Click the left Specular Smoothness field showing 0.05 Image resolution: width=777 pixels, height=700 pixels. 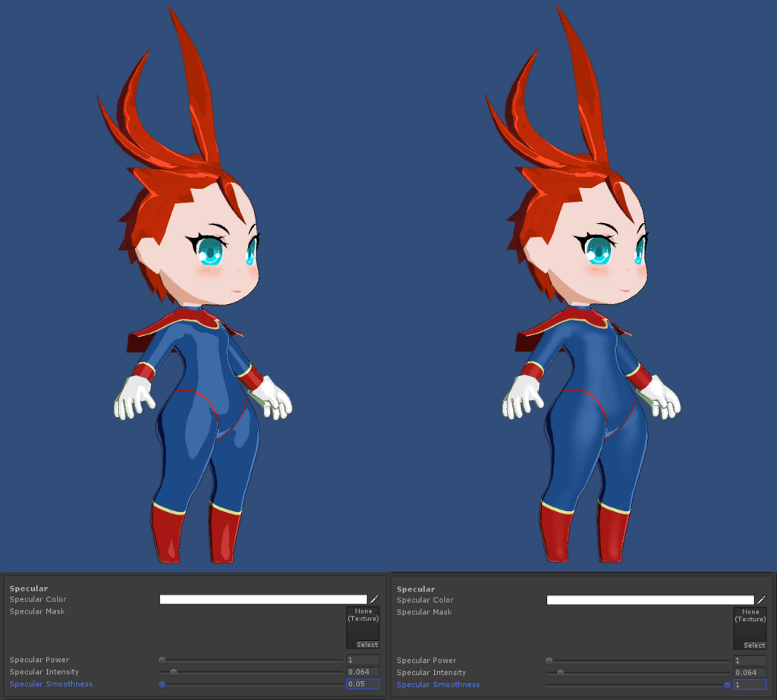click(363, 683)
